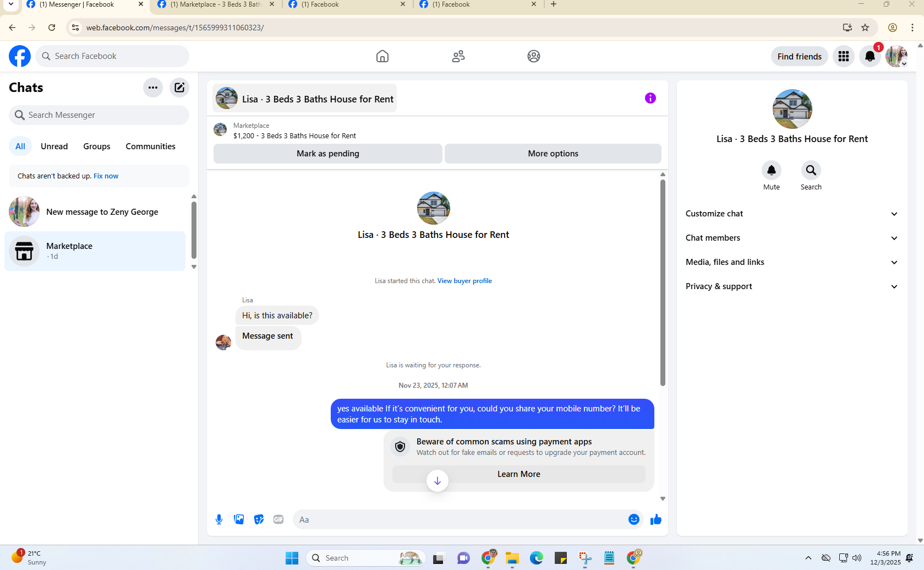Open the Lisa house listing chat header
Screen dimensions: 924x570
(305, 99)
